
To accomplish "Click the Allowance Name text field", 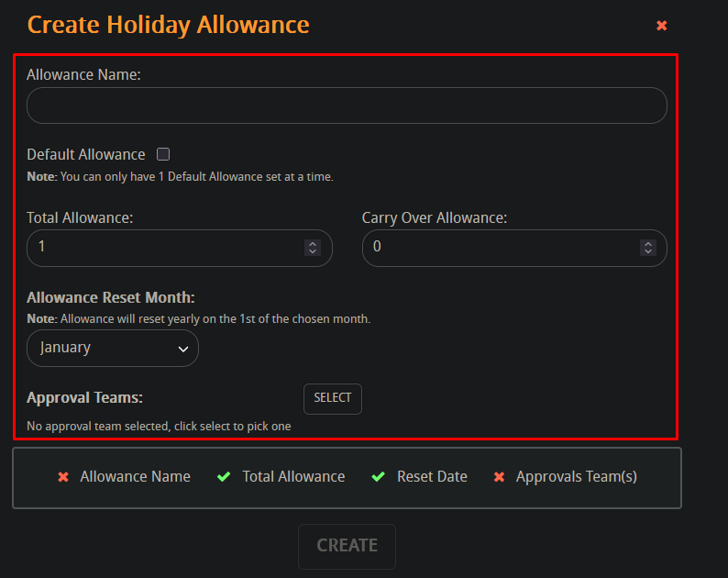I will coord(347,106).
